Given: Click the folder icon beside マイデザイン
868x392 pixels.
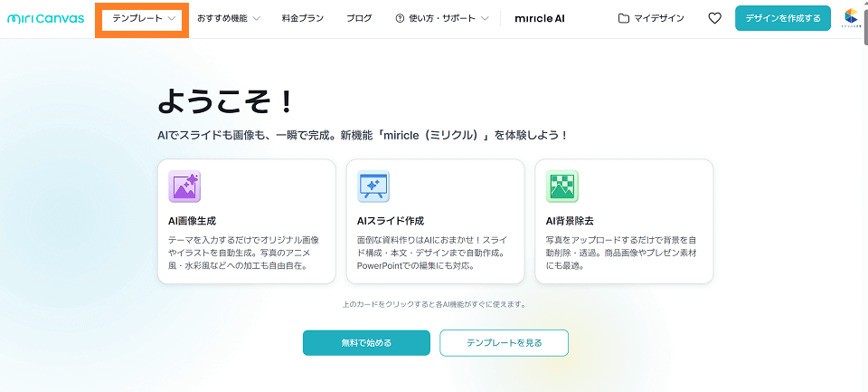Looking at the screenshot, I should (624, 18).
